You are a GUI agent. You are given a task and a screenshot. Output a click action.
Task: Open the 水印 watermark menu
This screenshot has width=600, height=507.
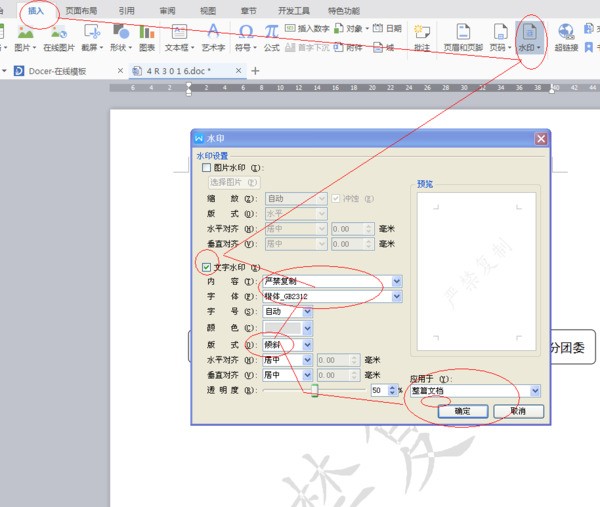point(530,37)
